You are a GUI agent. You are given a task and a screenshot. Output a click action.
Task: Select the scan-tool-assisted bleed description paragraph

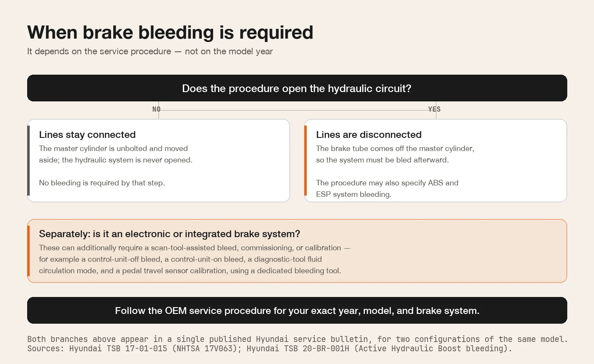click(194, 259)
